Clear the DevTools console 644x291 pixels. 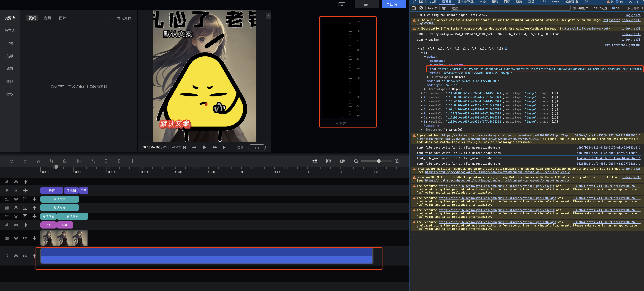421,8
